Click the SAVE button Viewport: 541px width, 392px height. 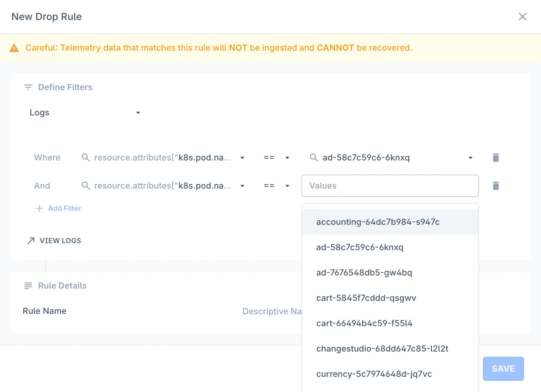point(503,368)
